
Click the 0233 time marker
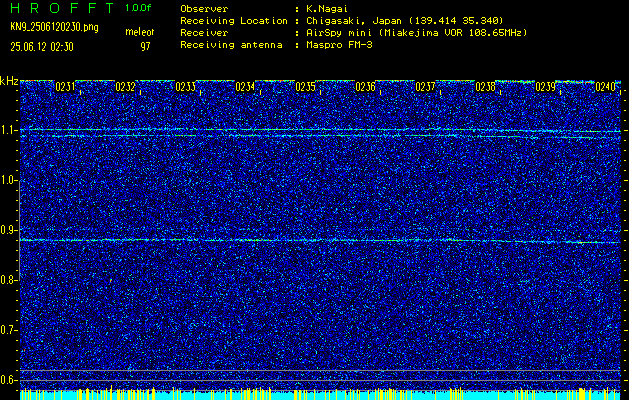tap(185, 87)
